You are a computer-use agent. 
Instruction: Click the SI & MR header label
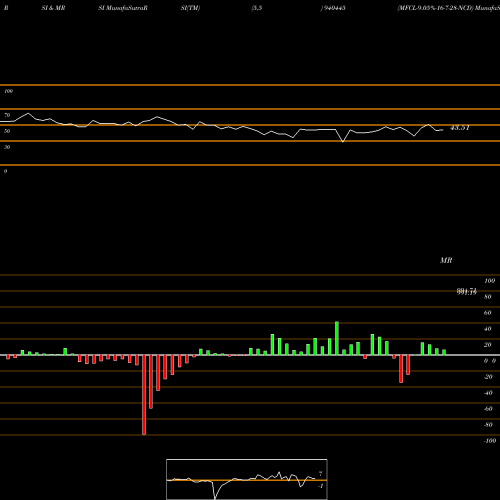pyautogui.click(x=53, y=8)
